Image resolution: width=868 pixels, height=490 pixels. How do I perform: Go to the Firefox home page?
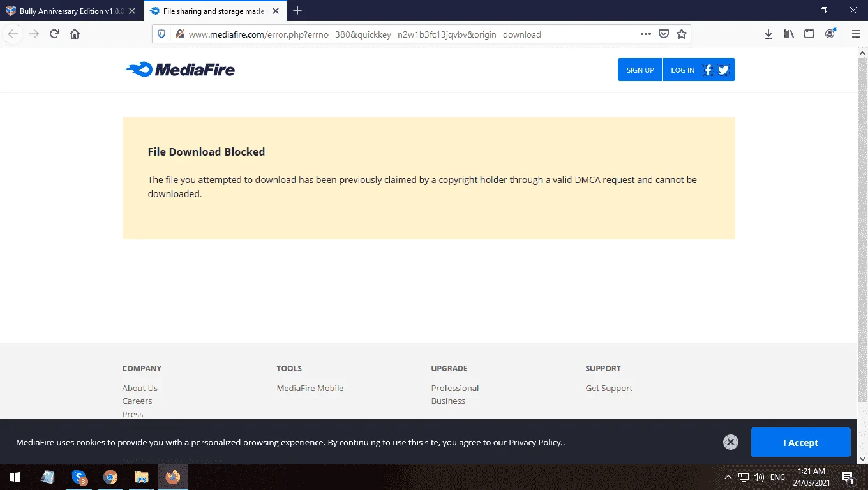coord(75,34)
